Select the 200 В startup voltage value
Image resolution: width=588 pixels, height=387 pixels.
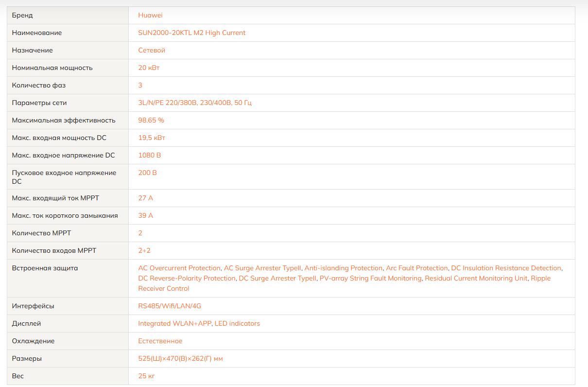click(x=147, y=173)
